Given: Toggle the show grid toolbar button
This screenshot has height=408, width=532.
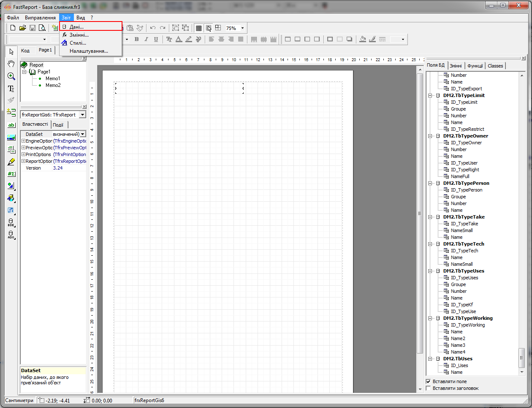Looking at the screenshot, I should [198, 28].
